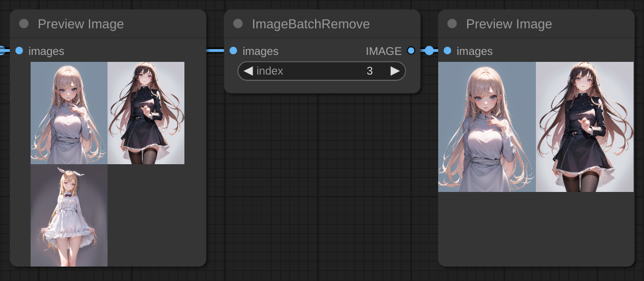Viewport: 644px width, 281px height.
Task: Select blonde girl image in two-image preview
Action: click(x=487, y=127)
